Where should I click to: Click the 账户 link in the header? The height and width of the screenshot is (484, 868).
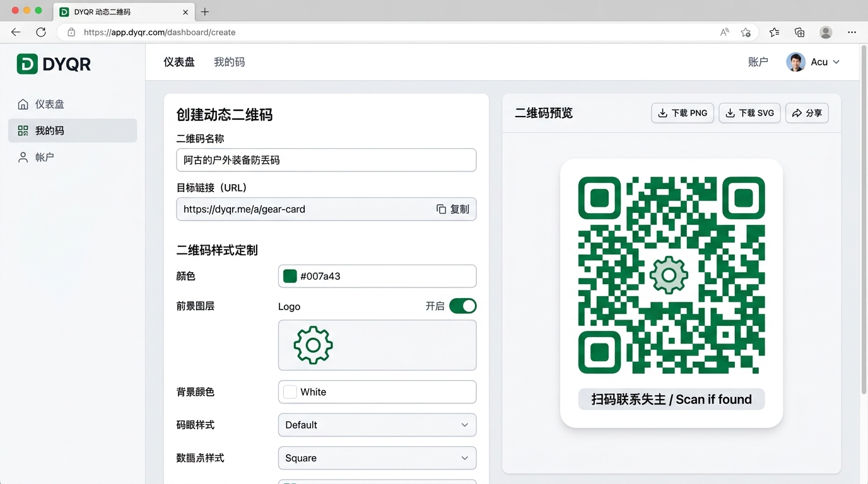tap(758, 62)
